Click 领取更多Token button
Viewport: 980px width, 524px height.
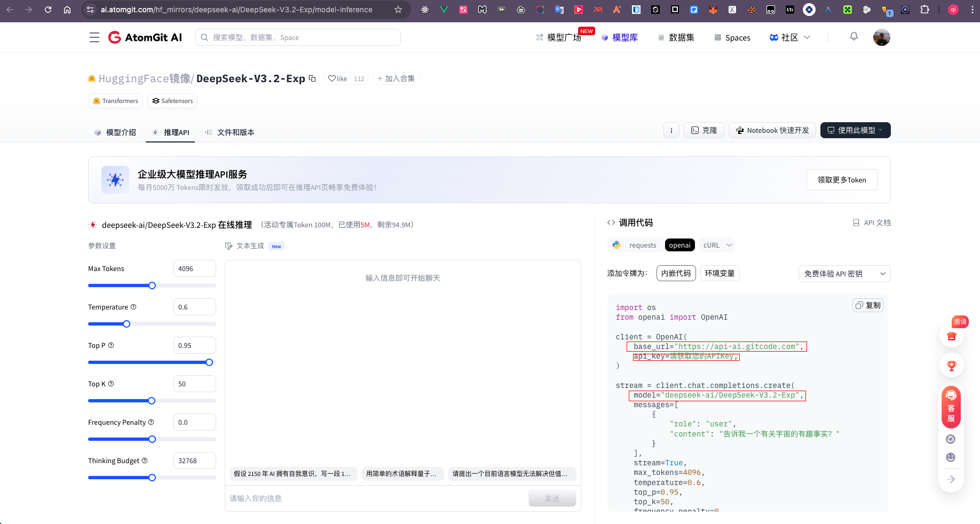click(842, 180)
